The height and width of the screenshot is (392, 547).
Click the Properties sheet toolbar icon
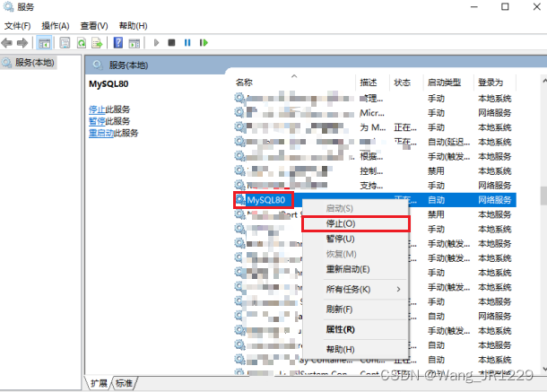(x=65, y=43)
